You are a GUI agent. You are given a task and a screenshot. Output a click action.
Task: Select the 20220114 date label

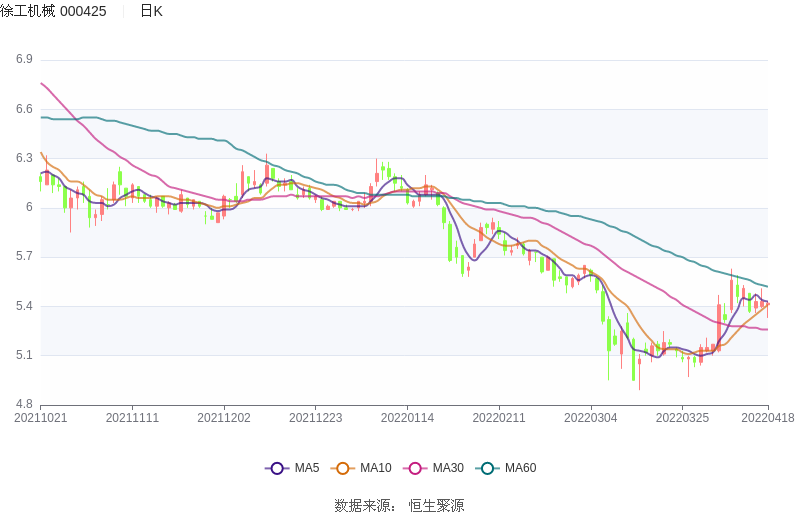point(407,418)
